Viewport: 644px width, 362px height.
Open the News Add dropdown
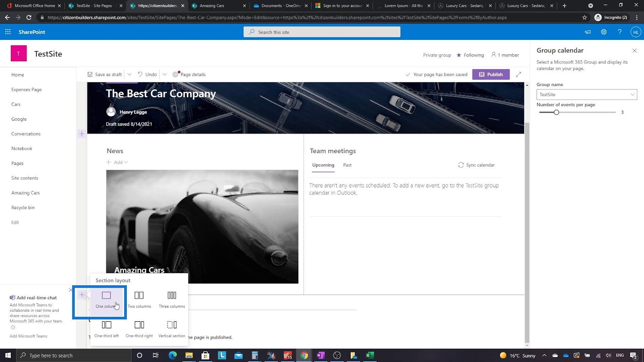(x=117, y=162)
